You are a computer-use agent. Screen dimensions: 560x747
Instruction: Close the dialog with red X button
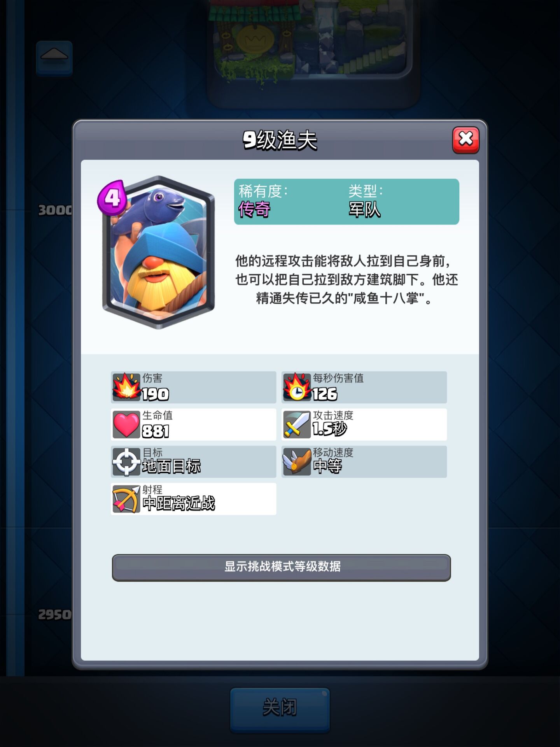coord(465,140)
